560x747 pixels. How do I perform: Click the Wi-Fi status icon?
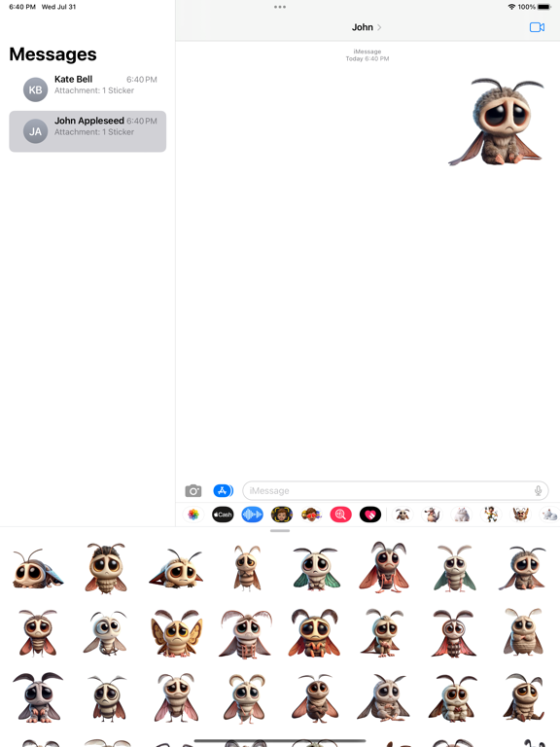tap(512, 7)
